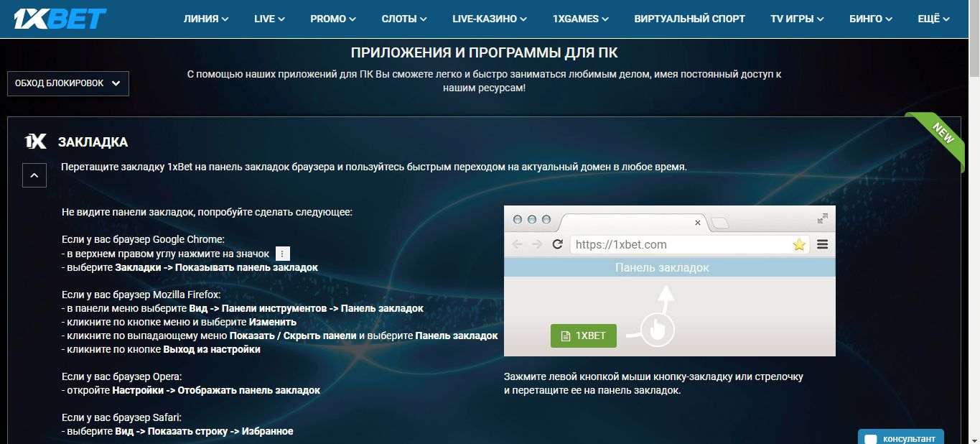
Task: Open the консультант chat widget
Action: (900, 438)
